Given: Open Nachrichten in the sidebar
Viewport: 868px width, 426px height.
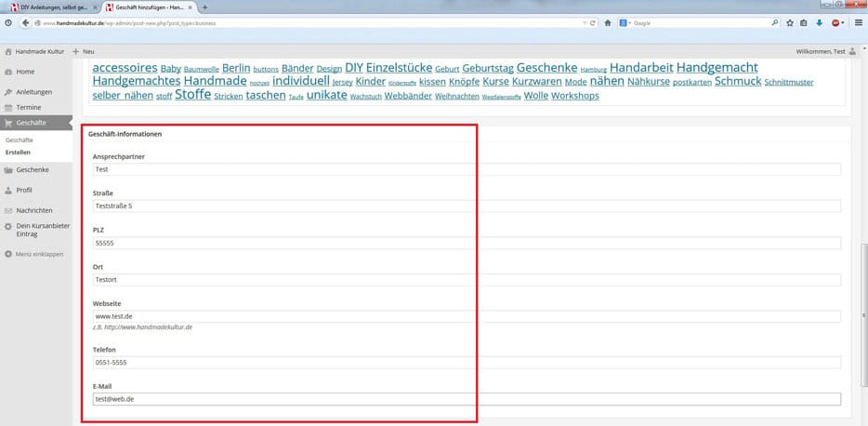Looking at the screenshot, I should click(34, 210).
